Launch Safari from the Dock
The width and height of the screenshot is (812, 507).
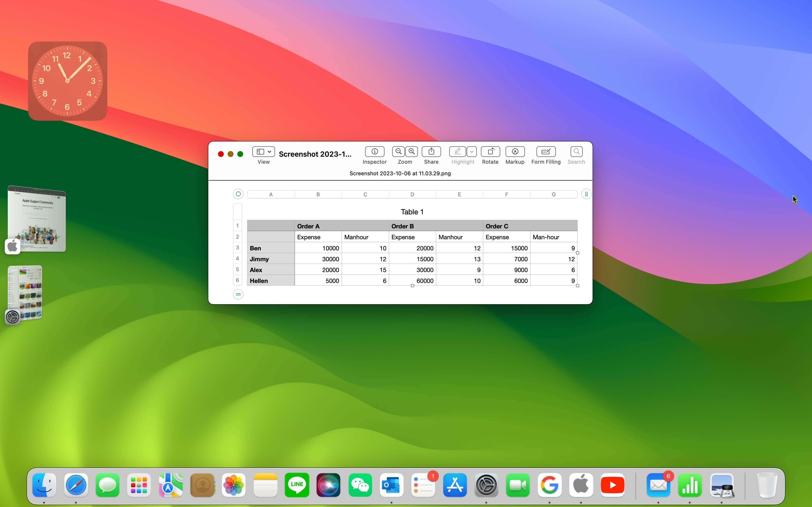(76, 485)
